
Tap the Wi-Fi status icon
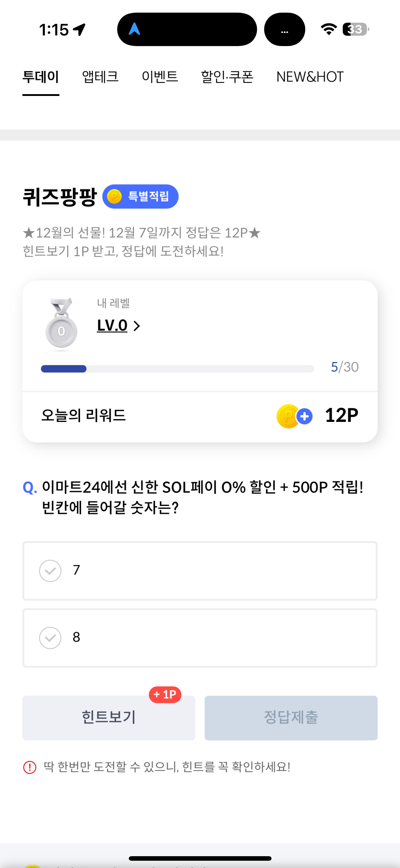pos(328,29)
